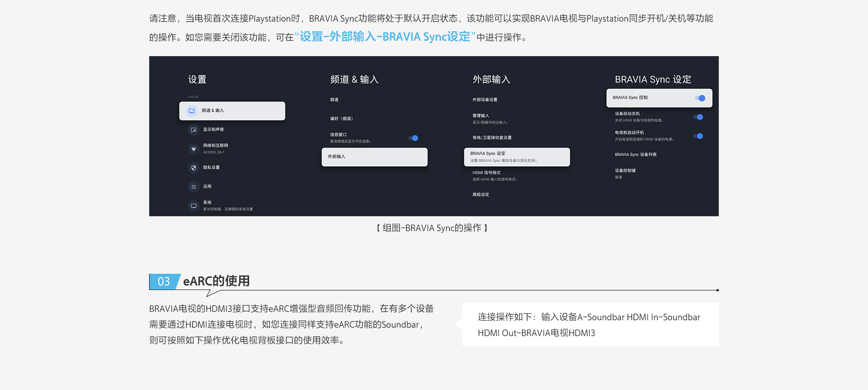Click the 频道 & 输入 icon in settings
This screenshot has width=868, height=390.
[x=192, y=111]
